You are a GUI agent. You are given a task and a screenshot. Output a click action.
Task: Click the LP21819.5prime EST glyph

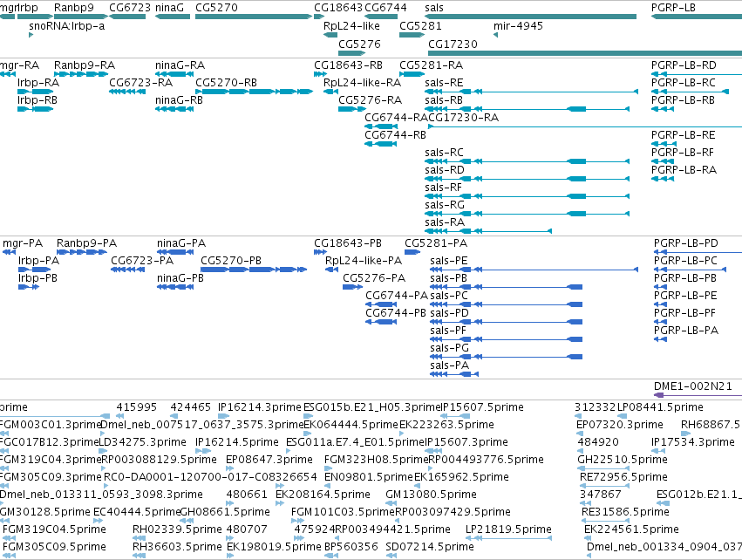coord(508,537)
